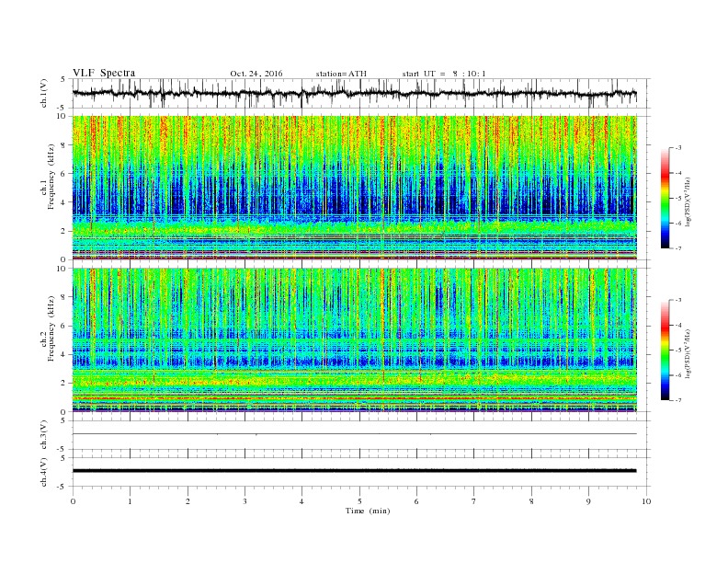
Task: Click time-axis tick label "1"
Action: (x=130, y=501)
